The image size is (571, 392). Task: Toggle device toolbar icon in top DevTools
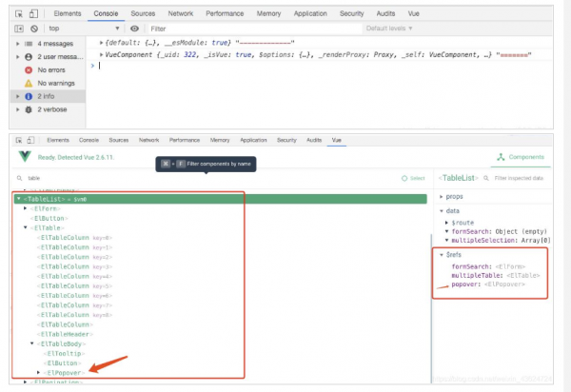(x=33, y=15)
